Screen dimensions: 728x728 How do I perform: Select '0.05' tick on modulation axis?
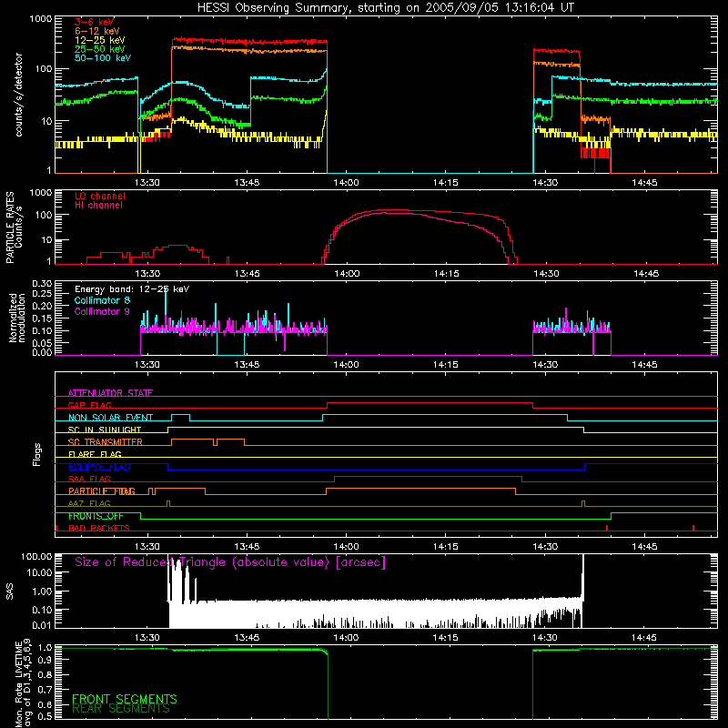pyautogui.click(x=42, y=343)
